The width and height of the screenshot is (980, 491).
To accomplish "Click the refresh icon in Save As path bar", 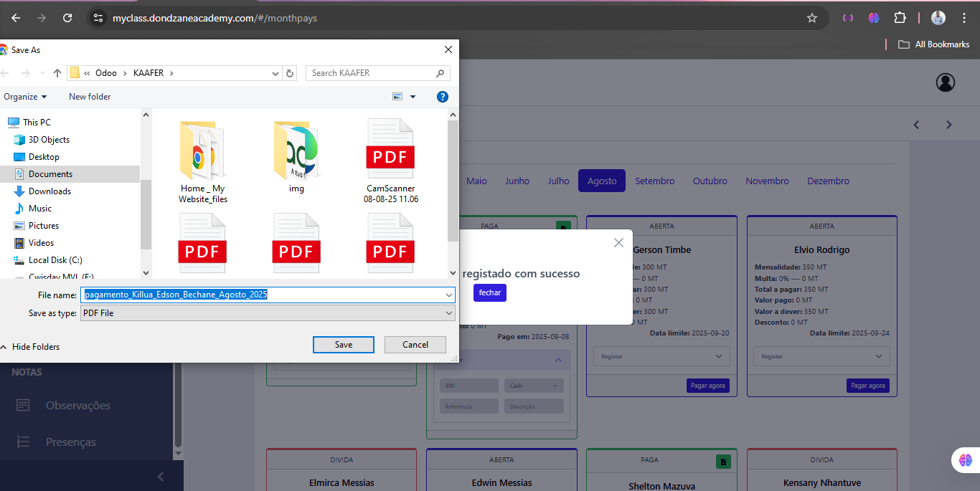I will 290,73.
